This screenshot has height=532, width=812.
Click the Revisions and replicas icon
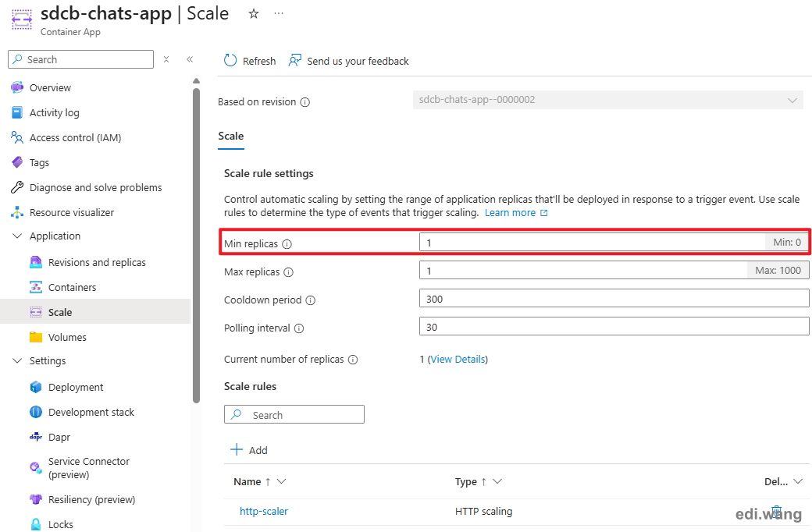pos(36,262)
